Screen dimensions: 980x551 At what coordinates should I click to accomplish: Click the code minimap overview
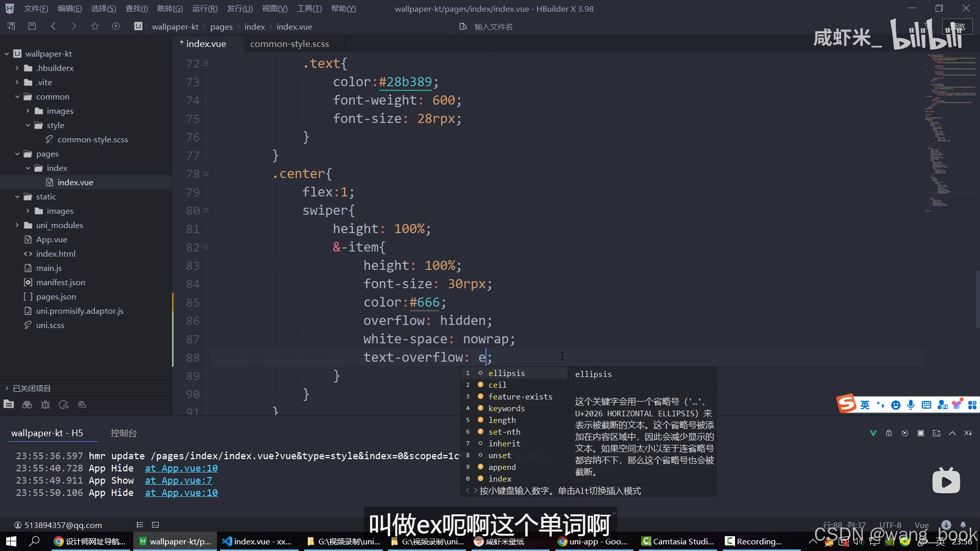(x=950, y=133)
